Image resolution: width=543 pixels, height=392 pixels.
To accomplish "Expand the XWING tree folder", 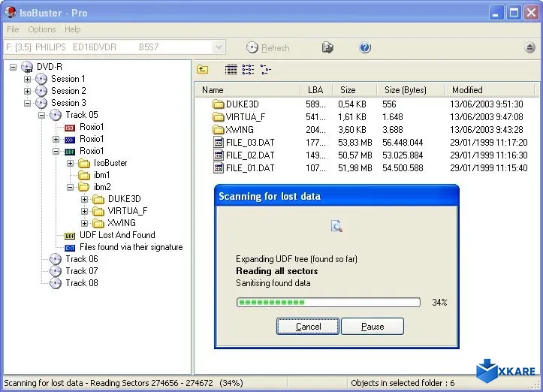I will click(85, 223).
